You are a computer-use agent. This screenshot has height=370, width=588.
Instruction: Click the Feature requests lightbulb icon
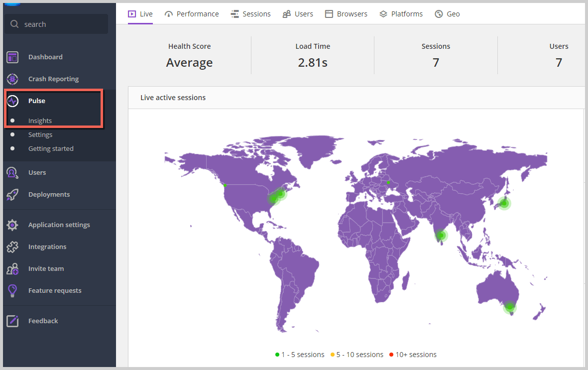tap(12, 291)
